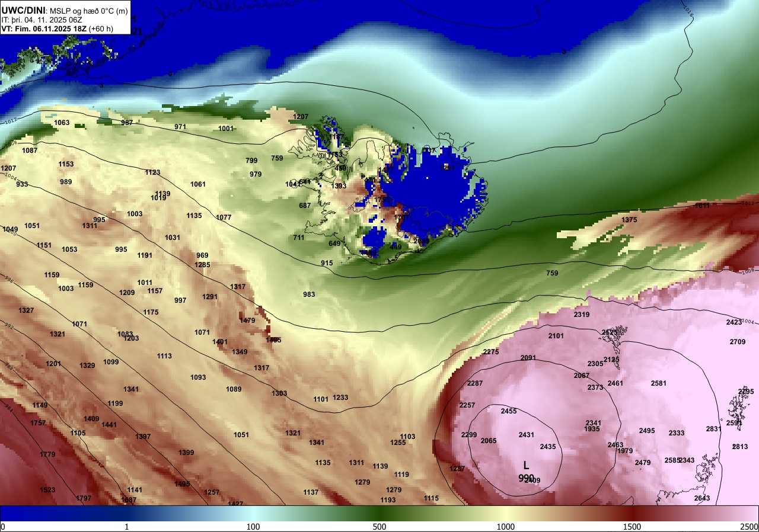This screenshot has width=759, height=532.
Task: Click the 1000 tick label on the color scale
Action: 506,527
